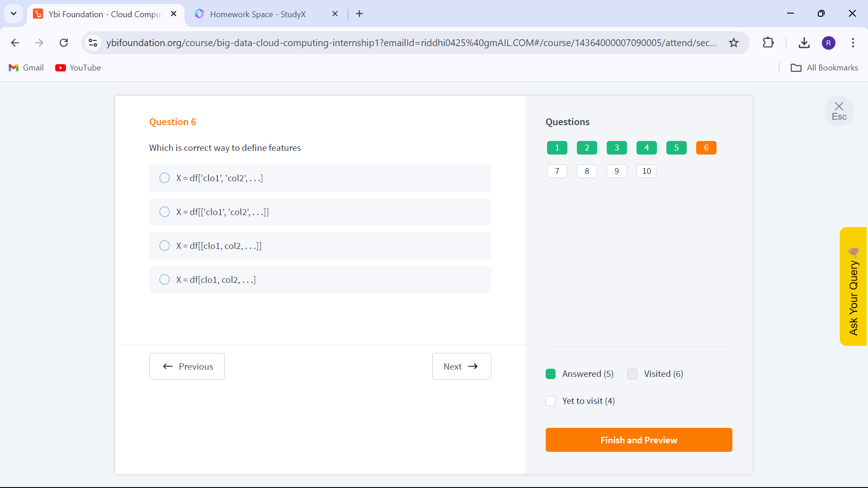The image size is (868, 488).
Task: Jump to question 1
Action: tap(557, 148)
